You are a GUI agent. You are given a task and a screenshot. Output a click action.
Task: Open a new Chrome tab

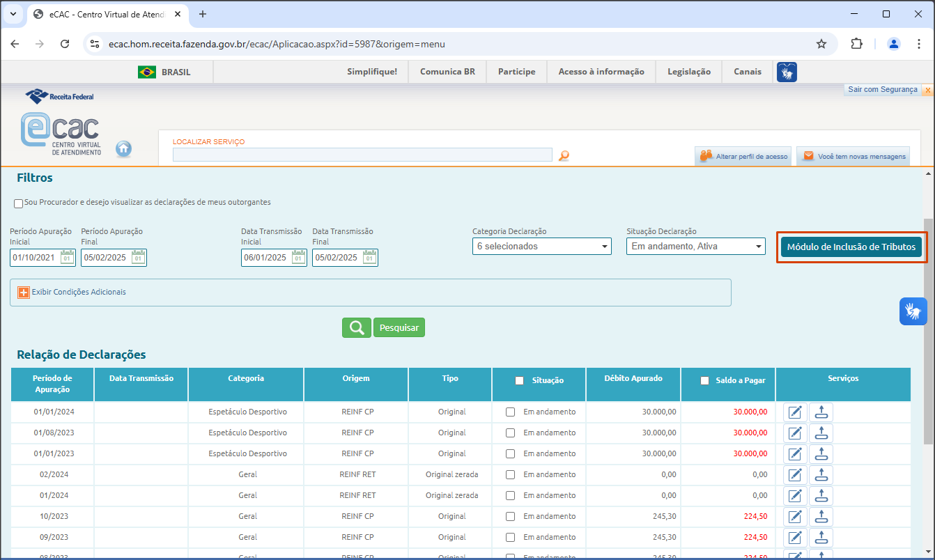tap(203, 14)
